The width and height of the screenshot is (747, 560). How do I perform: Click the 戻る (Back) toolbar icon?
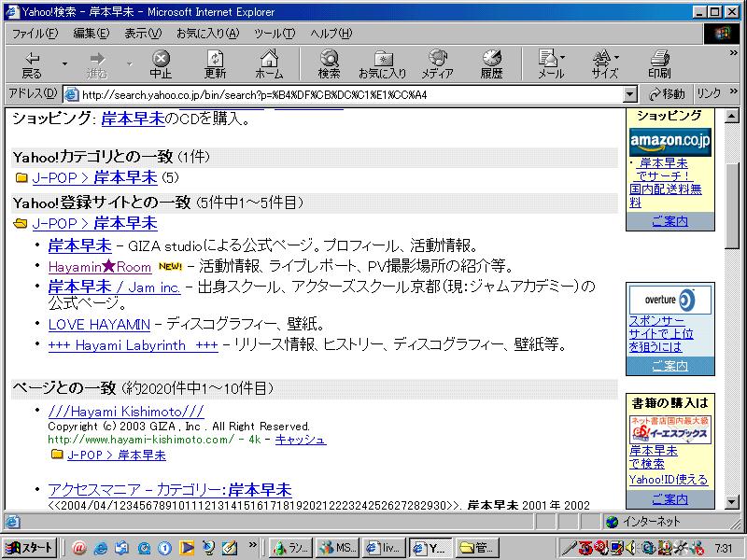tap(32, 64)
